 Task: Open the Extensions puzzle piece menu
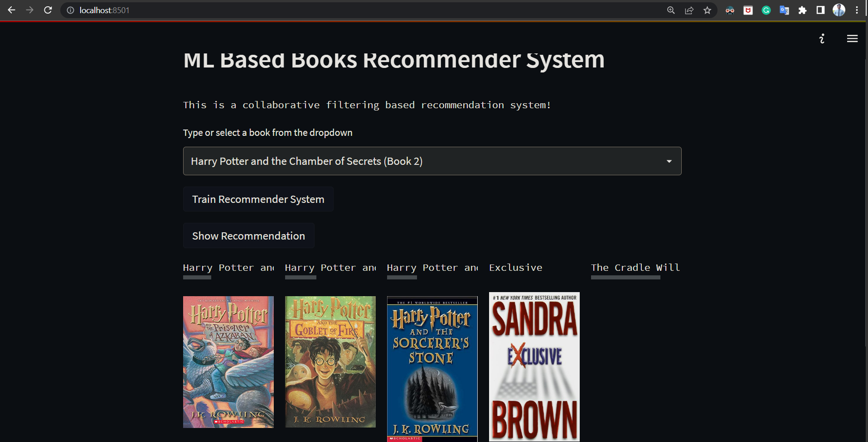pyautogui.click(x=802, y=10)
